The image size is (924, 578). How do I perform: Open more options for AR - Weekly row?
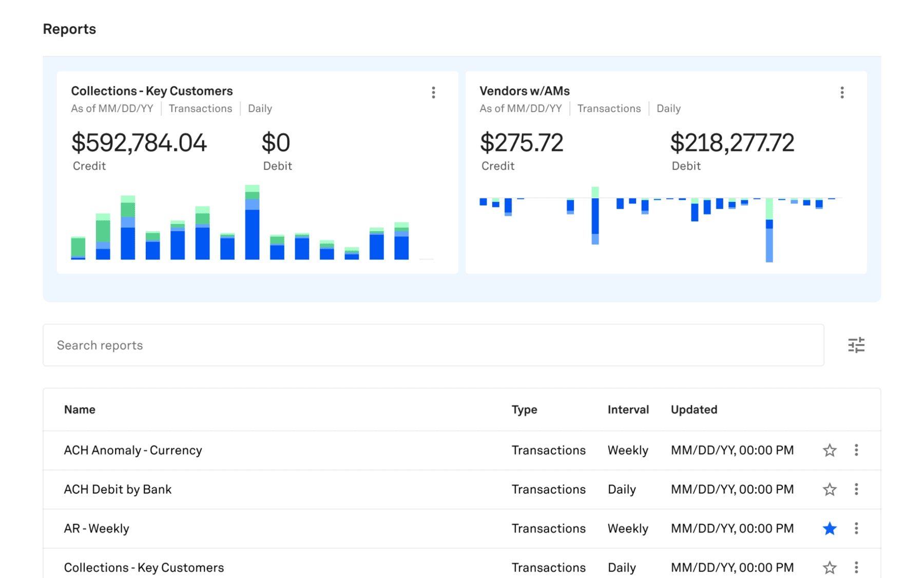coord(856,528)
